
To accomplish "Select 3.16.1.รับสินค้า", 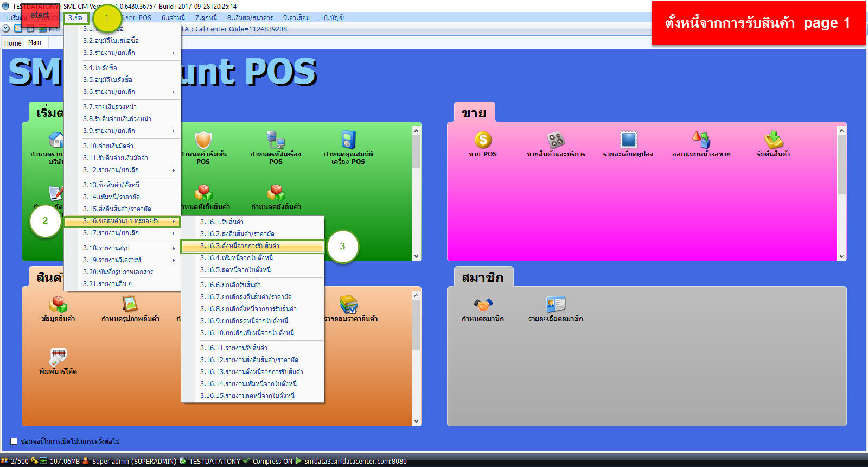I will [252, 222].
